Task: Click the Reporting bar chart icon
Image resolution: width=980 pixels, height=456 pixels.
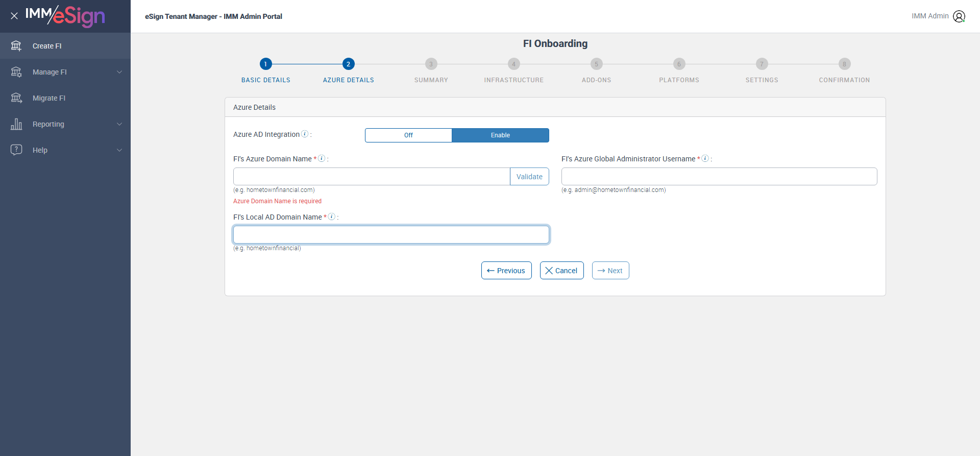Action: click(16, 124)
